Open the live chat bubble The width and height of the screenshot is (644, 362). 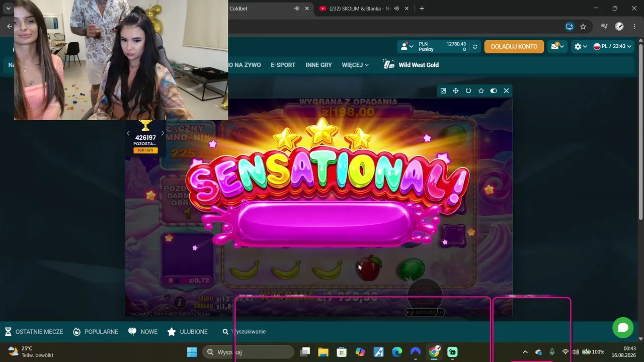click(623, 328)
